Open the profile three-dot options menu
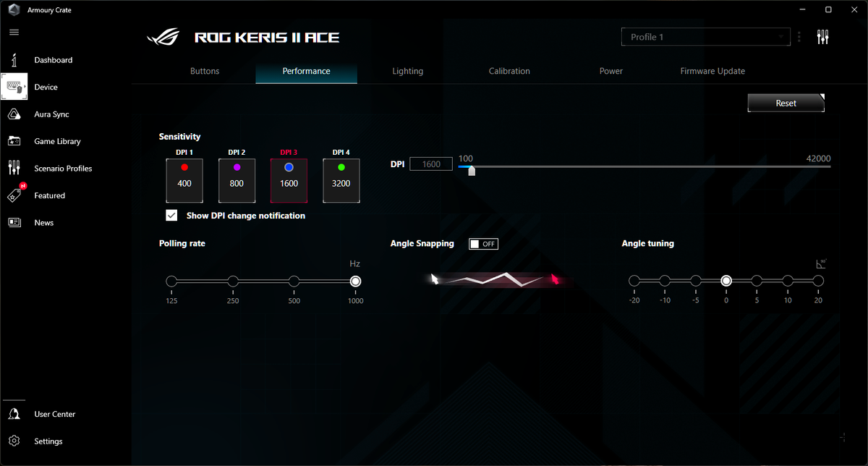This screenshot has width=868, height=466. pyautogui.click(x=799, y=37)
